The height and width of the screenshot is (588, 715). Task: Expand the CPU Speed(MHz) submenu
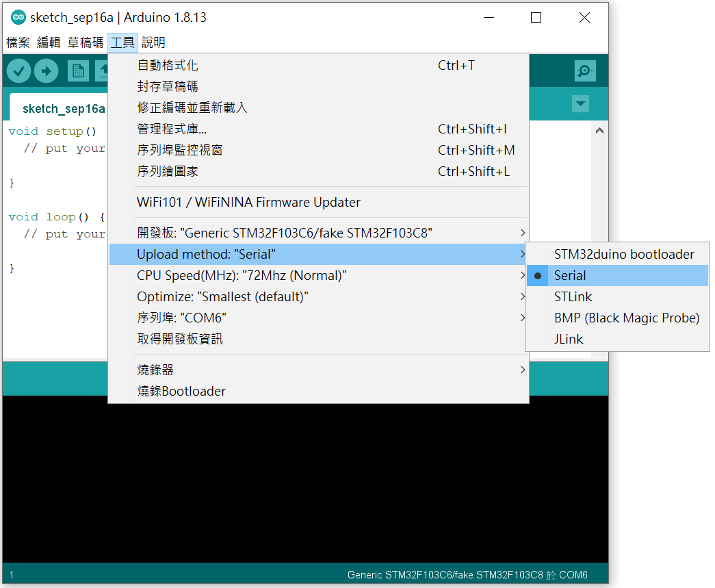click(x=318, y=276)
